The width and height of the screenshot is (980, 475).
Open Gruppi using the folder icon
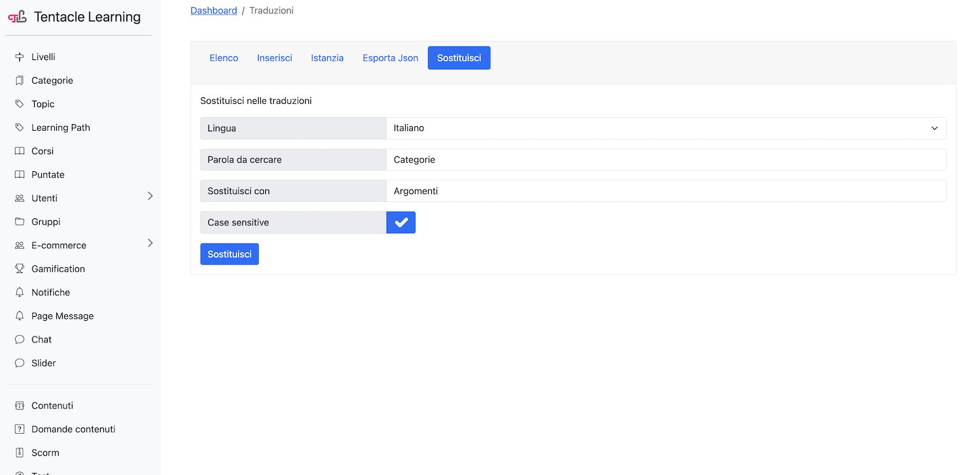click(x=20, y=221)
